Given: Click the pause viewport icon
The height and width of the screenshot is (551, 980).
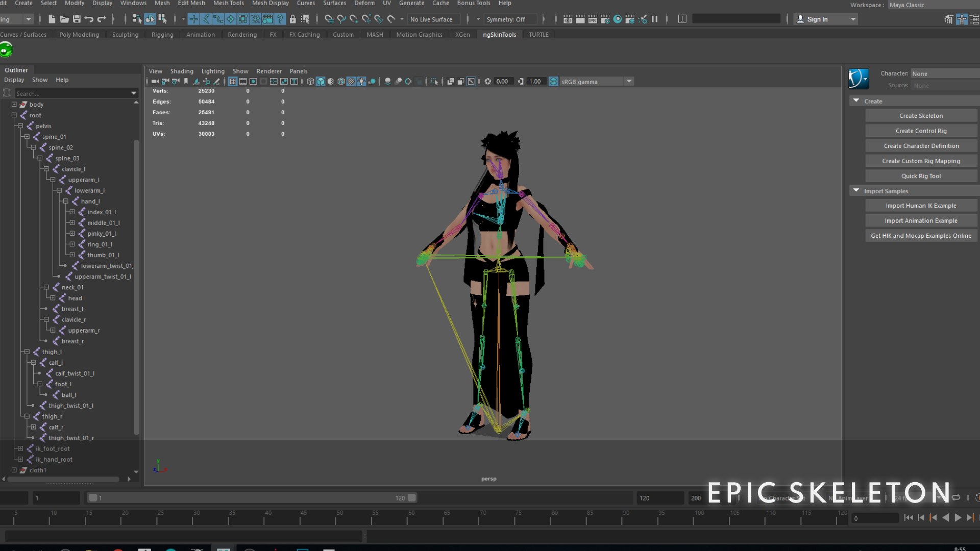Looking at the screenshot, I should tap(655, 19).
